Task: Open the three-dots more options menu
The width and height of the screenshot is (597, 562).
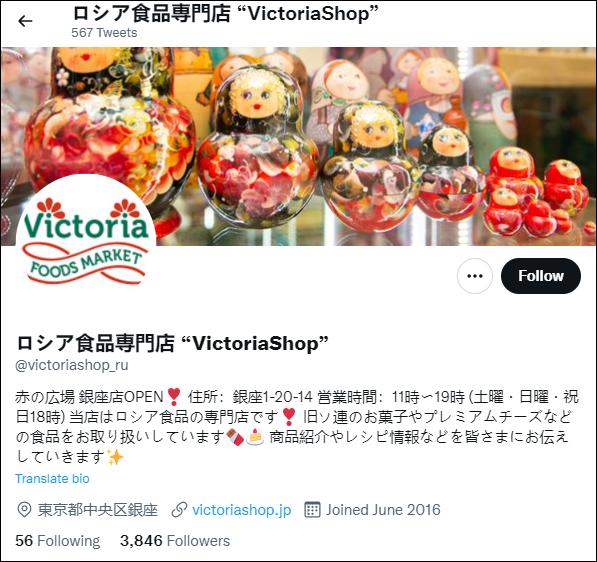Action: 474,276
